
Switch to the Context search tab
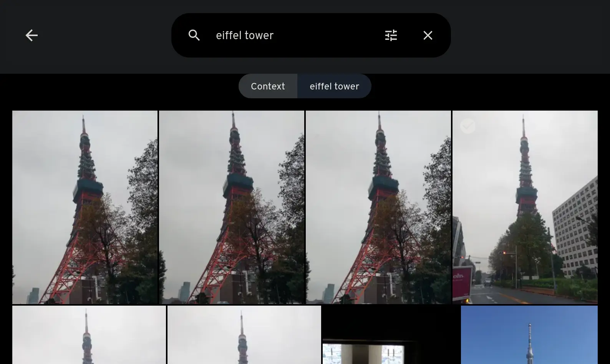click(268, 86)
